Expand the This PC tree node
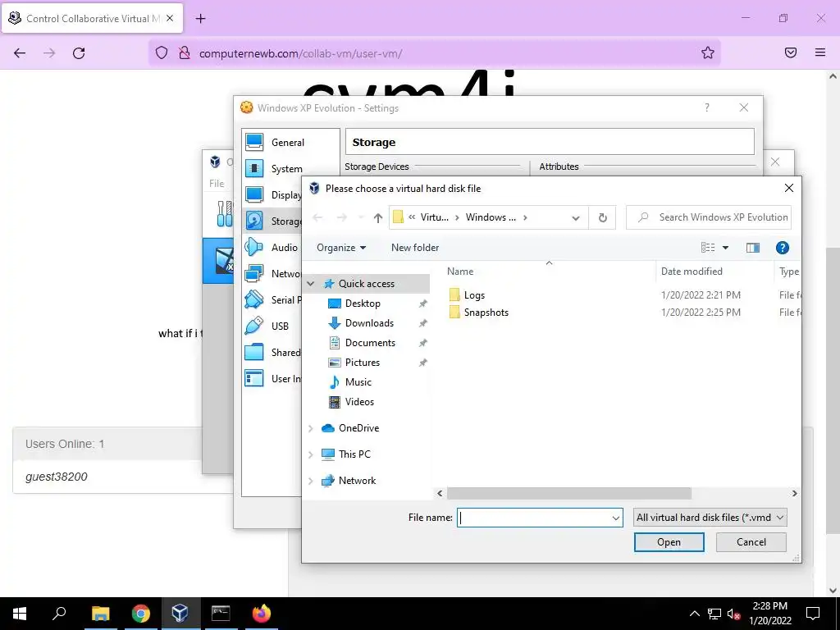The height and width of the screenshot is (630, 840). point(311,454)
